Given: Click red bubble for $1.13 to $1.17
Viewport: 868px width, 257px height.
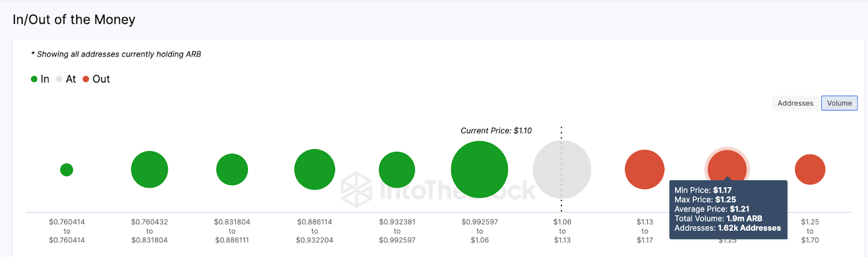Looking at the screenshot, I should [644, 170].
